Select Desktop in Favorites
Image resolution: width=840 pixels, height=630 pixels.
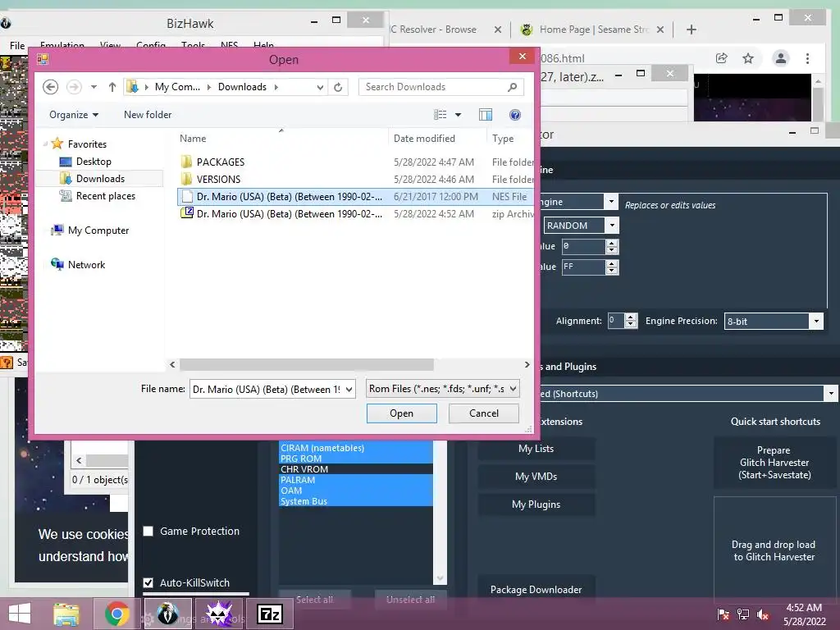pyautogui.click(x=94, y=162)
